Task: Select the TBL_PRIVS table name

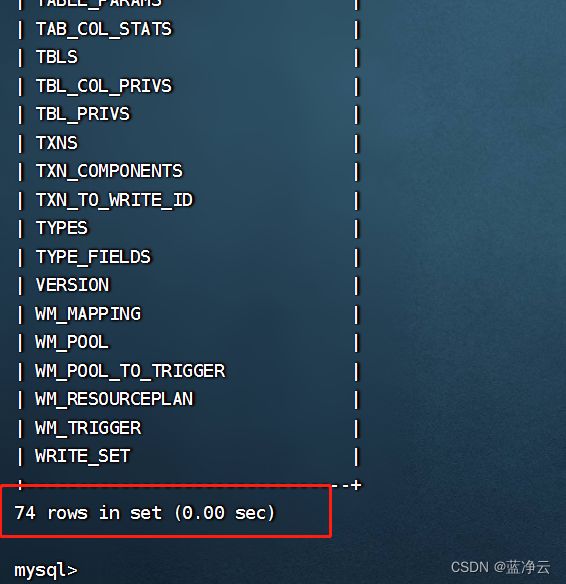Action: click(83, 114)
